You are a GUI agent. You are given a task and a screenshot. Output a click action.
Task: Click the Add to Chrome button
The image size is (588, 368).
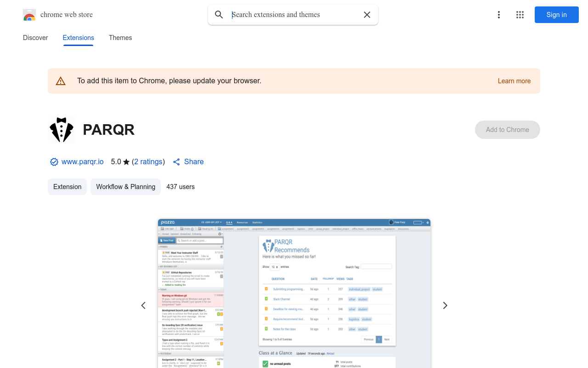tap(508, 130)
